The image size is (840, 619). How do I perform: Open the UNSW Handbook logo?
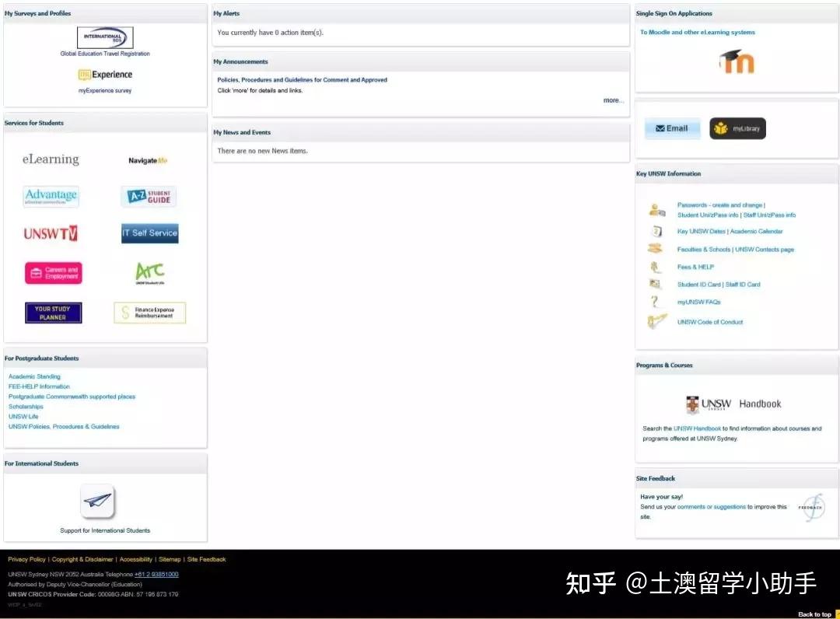(x=734, y=404)
